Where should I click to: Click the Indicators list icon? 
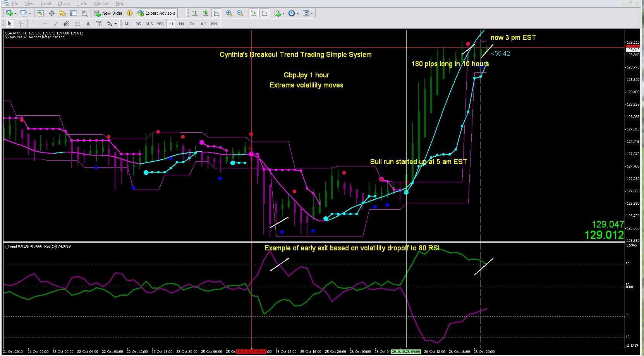tap(278, 13)
